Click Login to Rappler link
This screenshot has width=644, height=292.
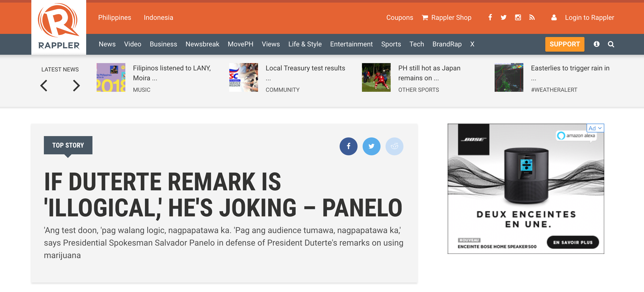click(589, 17)
